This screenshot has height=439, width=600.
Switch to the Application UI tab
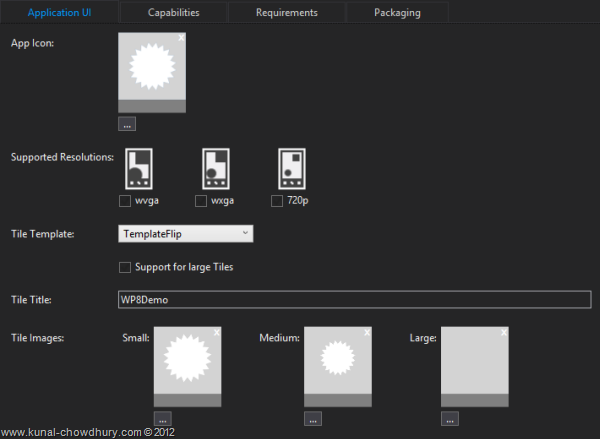pyautogui.click(x=59, y=12)
